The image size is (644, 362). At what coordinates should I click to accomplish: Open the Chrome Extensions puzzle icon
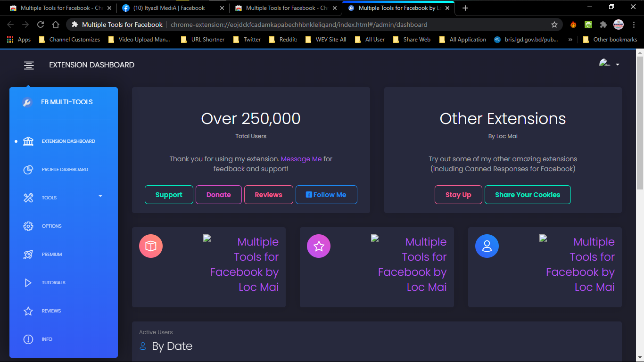603,25
